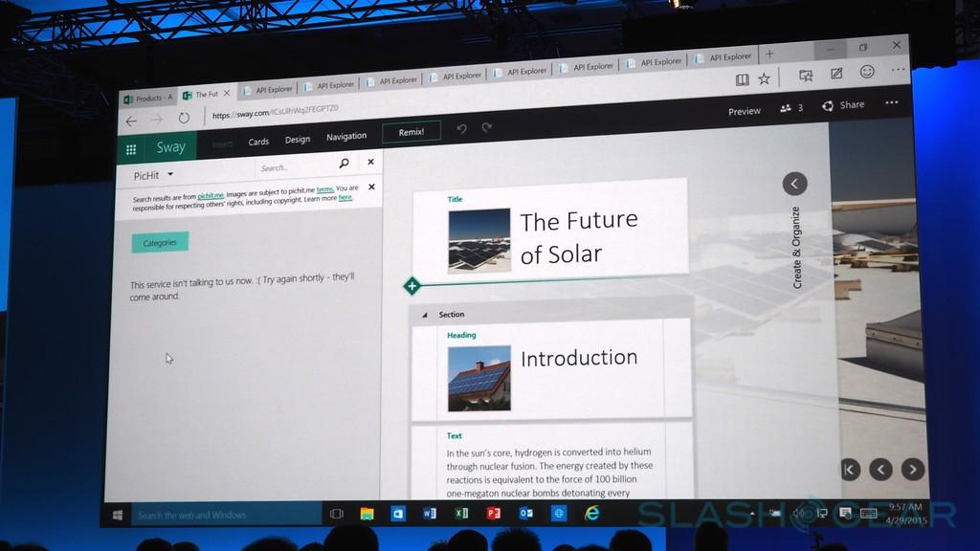Open Word from the taskbar
980x551 pixels.
(x=430, y=513)
